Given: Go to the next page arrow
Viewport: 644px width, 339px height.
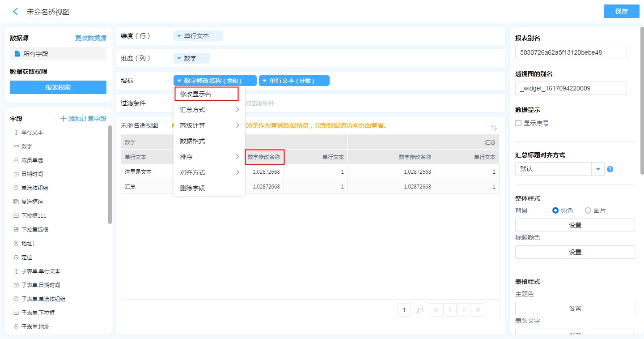Looking at the screenshot, I should tap(465, 309).
